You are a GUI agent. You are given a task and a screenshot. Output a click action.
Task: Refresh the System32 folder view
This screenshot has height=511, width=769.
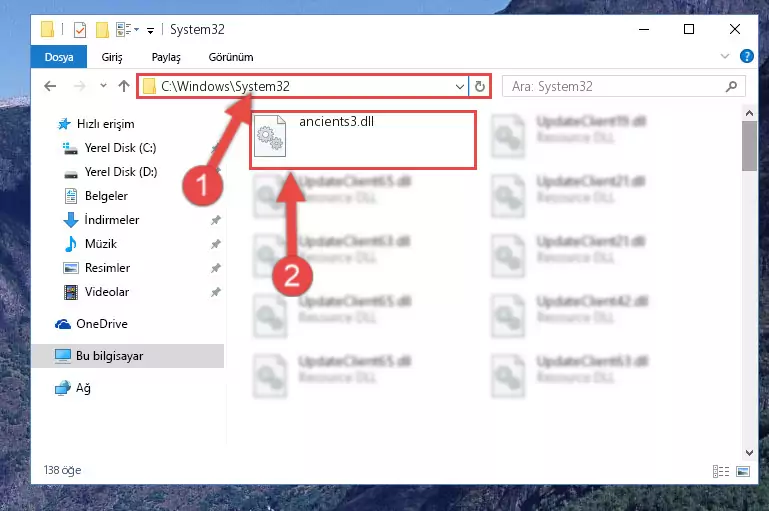(480, 87)
